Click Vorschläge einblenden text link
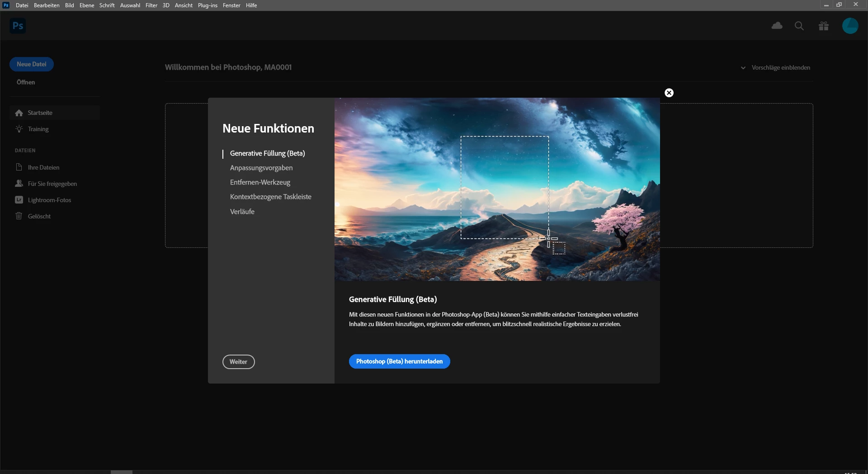868x474 pixels. coord(781,68)
